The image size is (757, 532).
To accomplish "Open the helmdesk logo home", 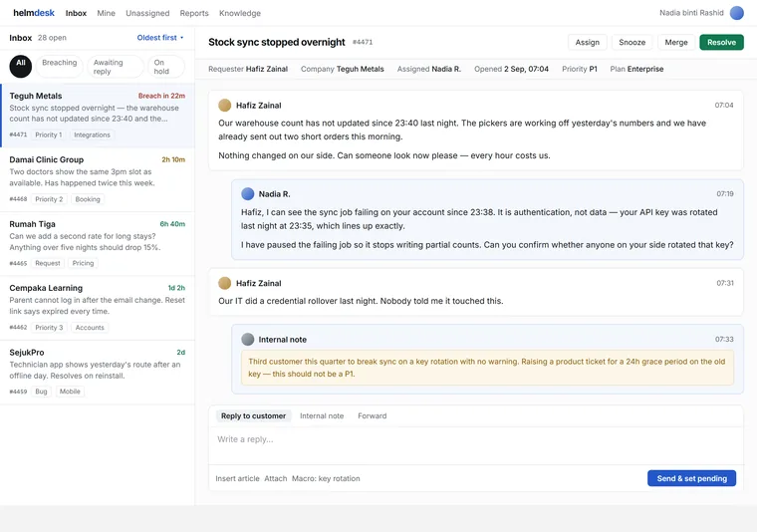I will 34,13.
